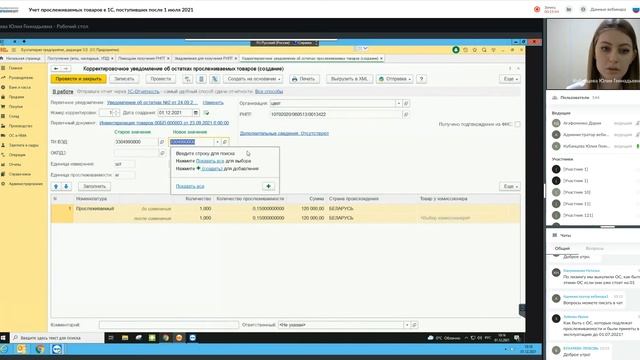The image size is (640, 360).
Task: Move the table row down with blue arrow
Action: tap(66, 186)
